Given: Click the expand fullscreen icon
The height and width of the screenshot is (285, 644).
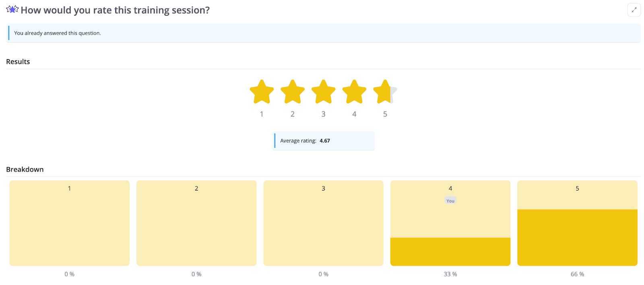Looking at the screenshot, I should [x=634, y=10].
